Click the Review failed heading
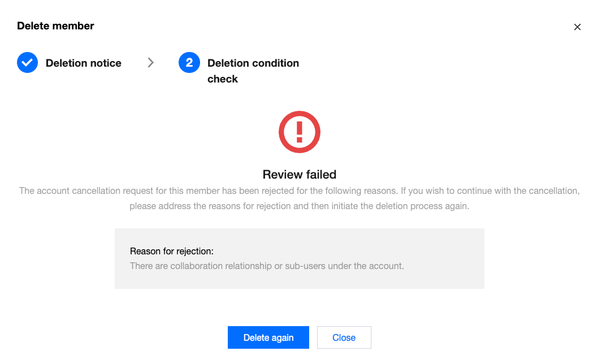Screen dimensions: 598x364 300,174
